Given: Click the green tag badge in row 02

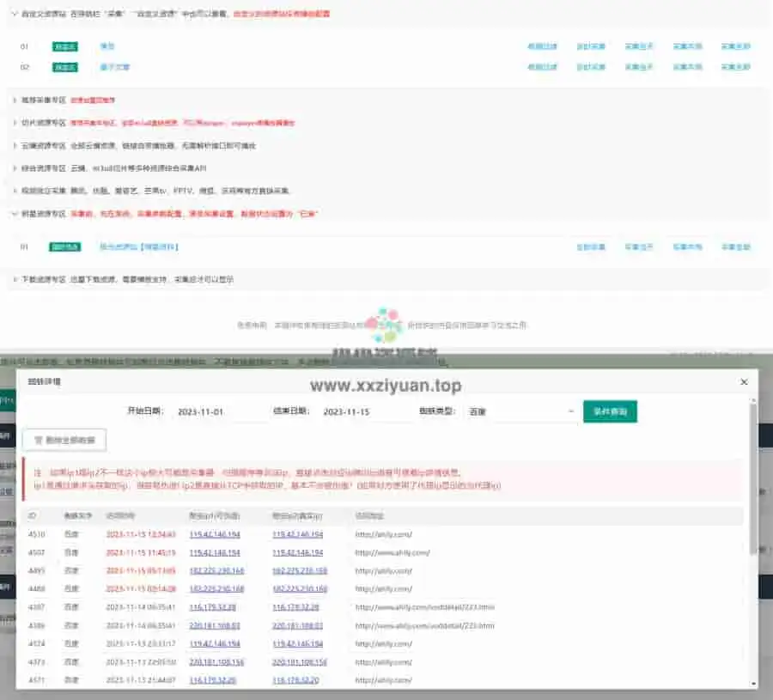Looking at the screenshot, I should pos(64,67).
